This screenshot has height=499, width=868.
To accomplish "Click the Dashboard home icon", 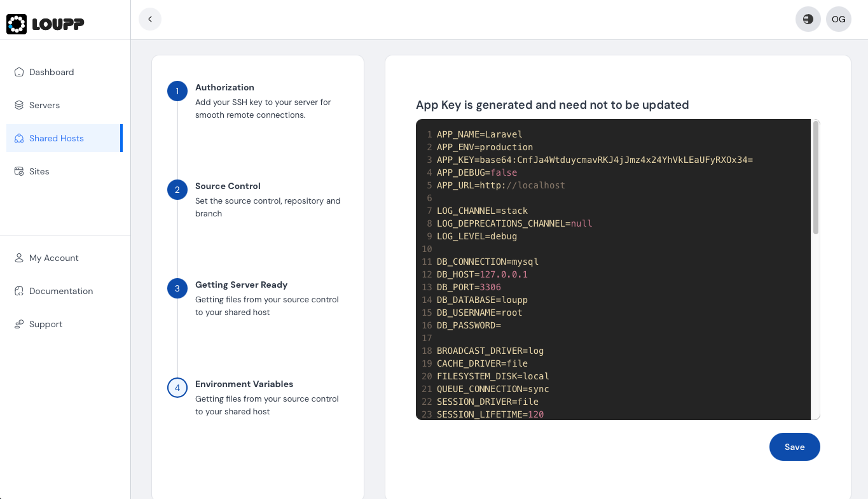I will [x=19, y=72].
